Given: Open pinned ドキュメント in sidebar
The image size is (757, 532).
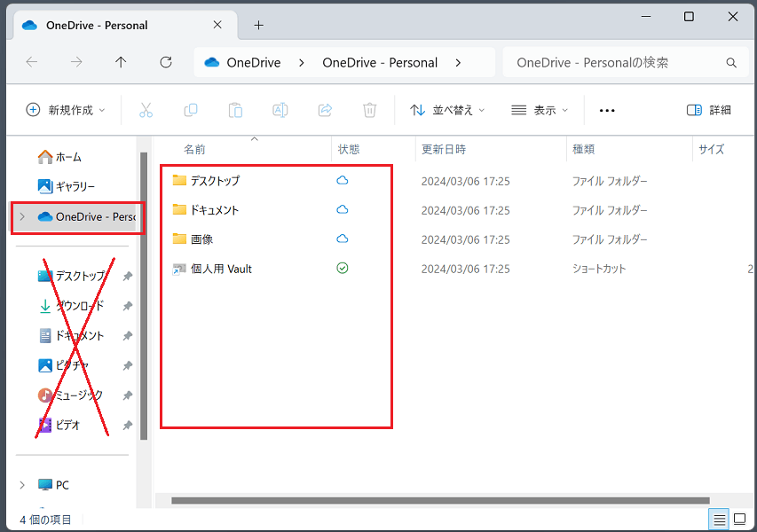Looking at the screenshot, I should 72,336.
